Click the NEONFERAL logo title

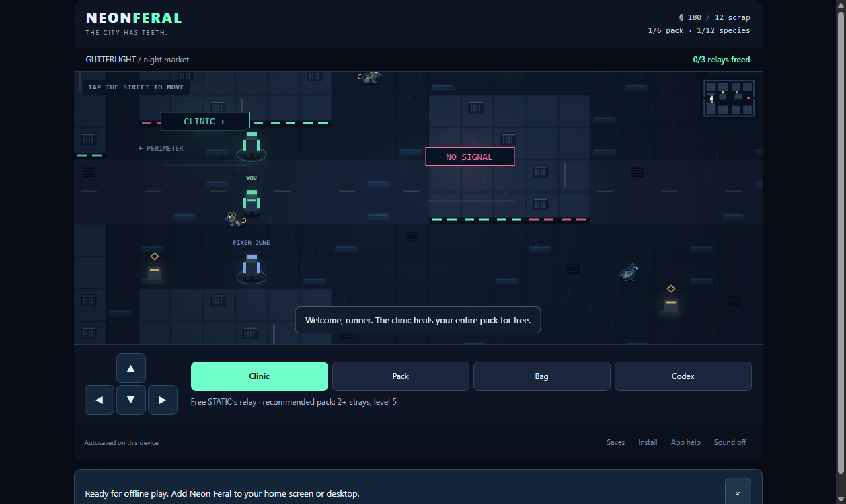pyautogui.click(x=134, y=18)
